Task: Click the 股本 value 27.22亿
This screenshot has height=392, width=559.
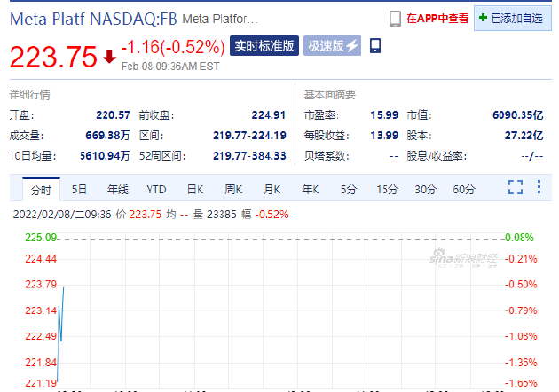Action: (524, 136)
